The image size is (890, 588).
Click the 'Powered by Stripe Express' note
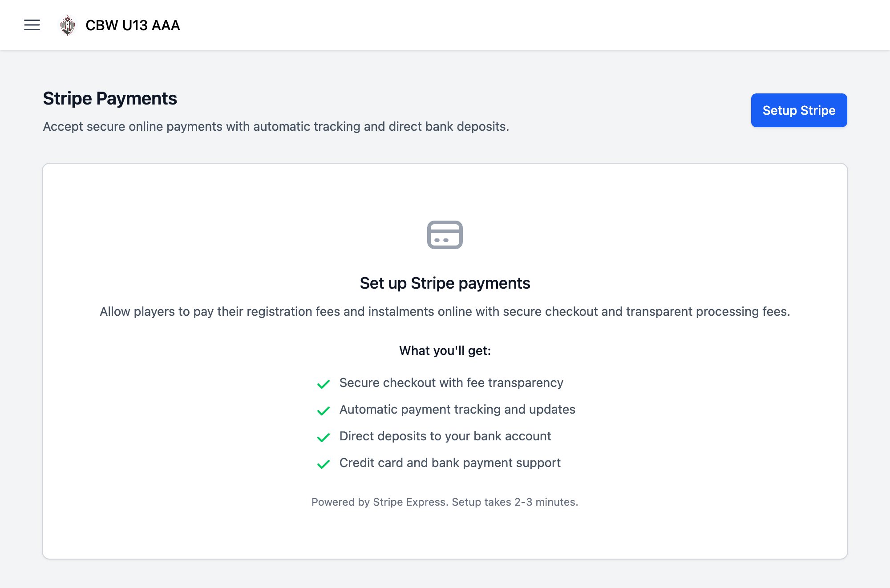click(445, 502)
